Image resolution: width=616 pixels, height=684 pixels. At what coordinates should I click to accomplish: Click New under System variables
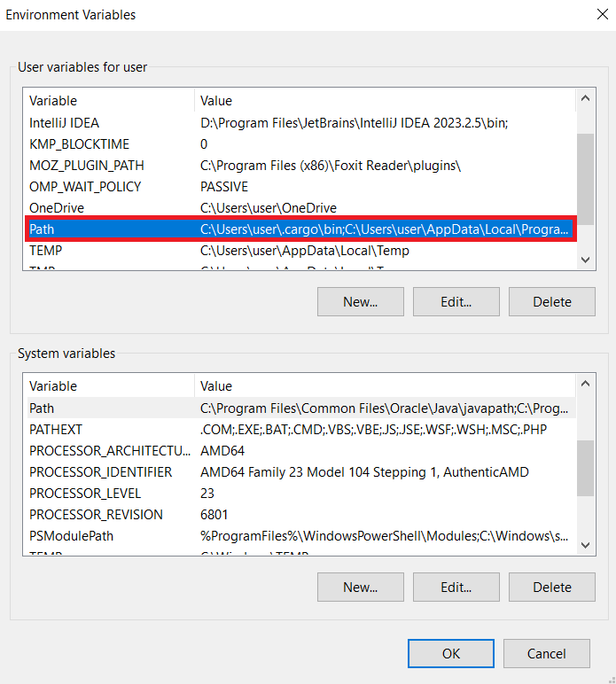pos(360,587)
